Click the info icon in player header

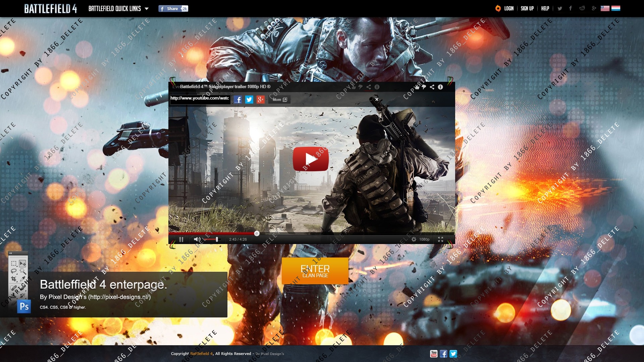[x=440, y=87]
